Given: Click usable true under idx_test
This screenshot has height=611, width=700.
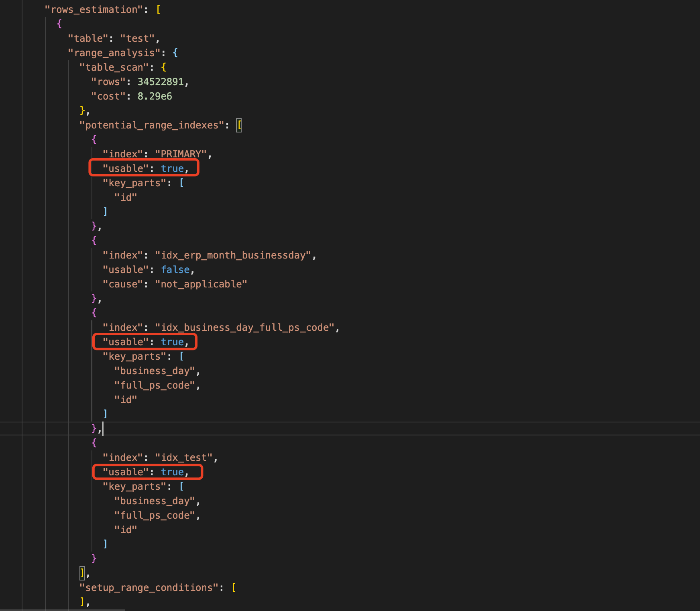Looking at the screenshot, I should (172, 472).
